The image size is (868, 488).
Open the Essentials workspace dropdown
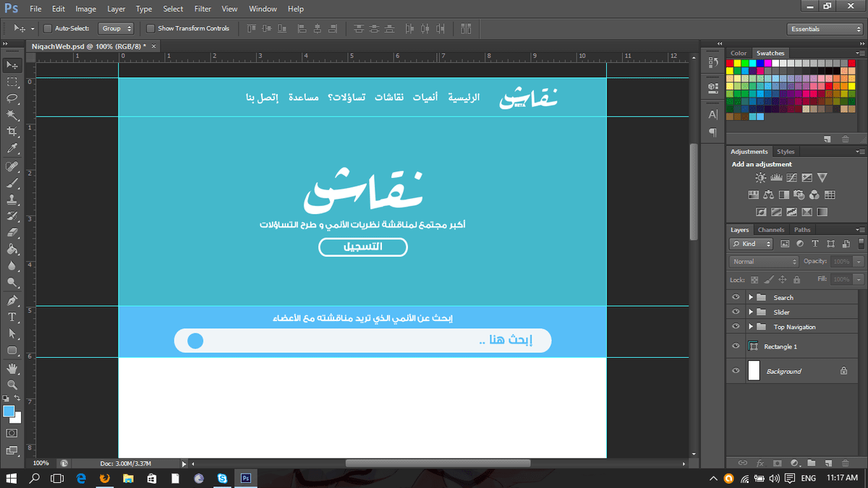click(825, 29)
